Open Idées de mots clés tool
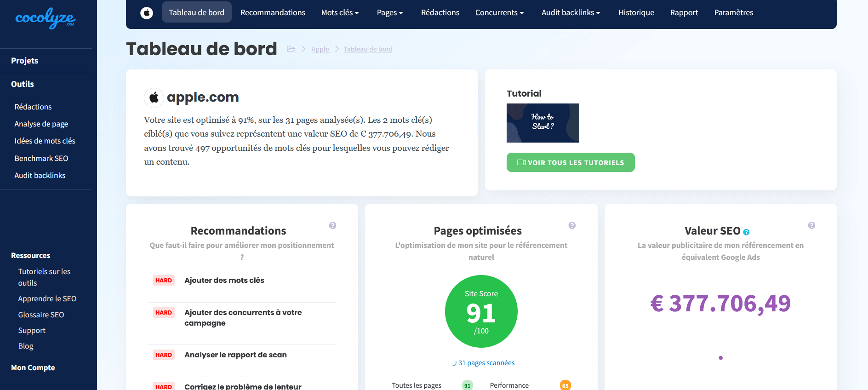This screenshot has width=868, height=390. 45,141
